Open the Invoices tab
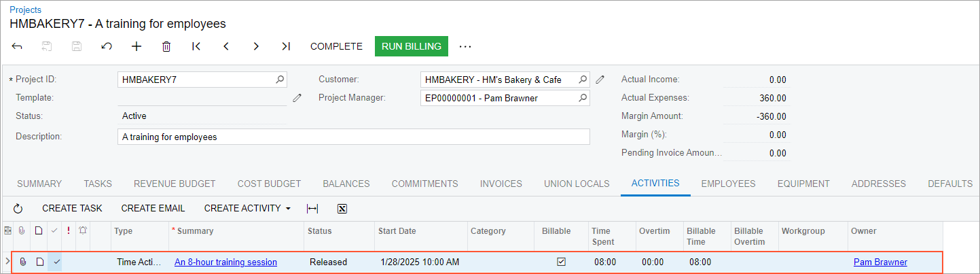 [501, 184]
